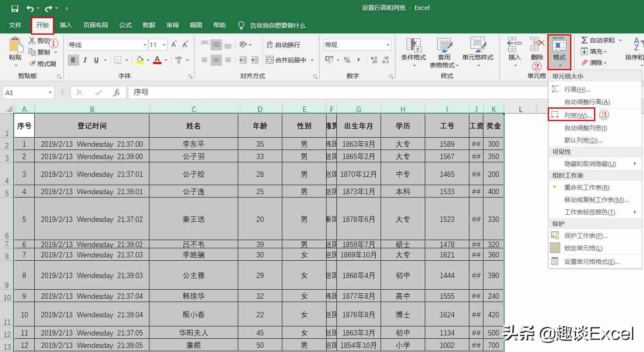644x352 pixels.
Task: Toggle Wrap Text (自动换行)
Action: click(283, 45)
